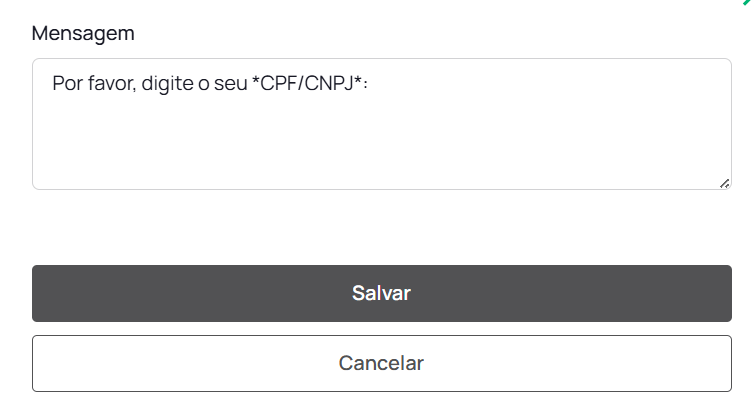Save the message with the dark button
This screenshot has height=408, width=752.
point(381,293)
